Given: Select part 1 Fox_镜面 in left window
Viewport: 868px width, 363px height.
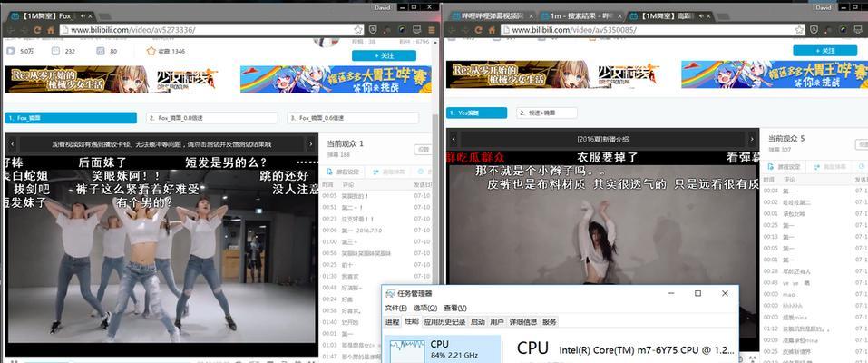Looking at the screenshot, I should 71,118.
